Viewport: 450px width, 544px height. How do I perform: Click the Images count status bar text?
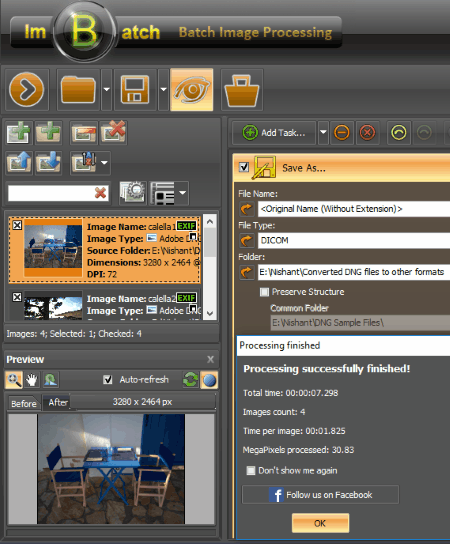[x=74, y=334]
